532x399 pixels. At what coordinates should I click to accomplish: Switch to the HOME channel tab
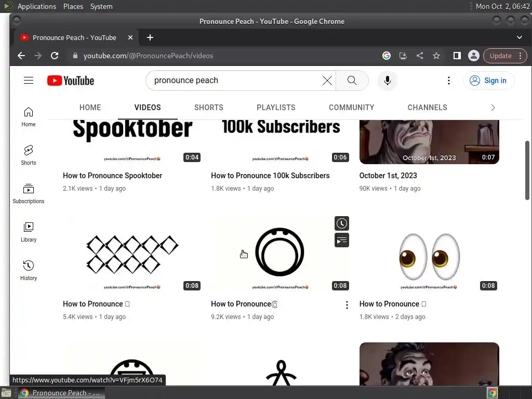click(90, 108)
